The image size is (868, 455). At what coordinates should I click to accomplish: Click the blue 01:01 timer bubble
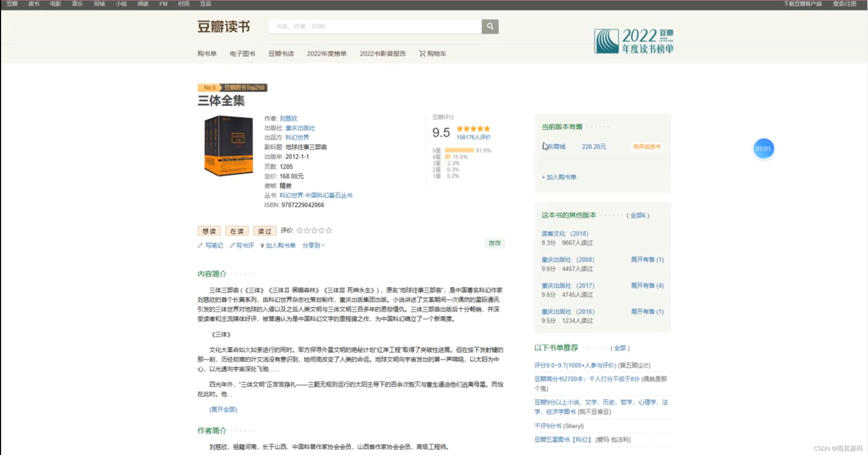pyautogui.click(x=763, y=149)
